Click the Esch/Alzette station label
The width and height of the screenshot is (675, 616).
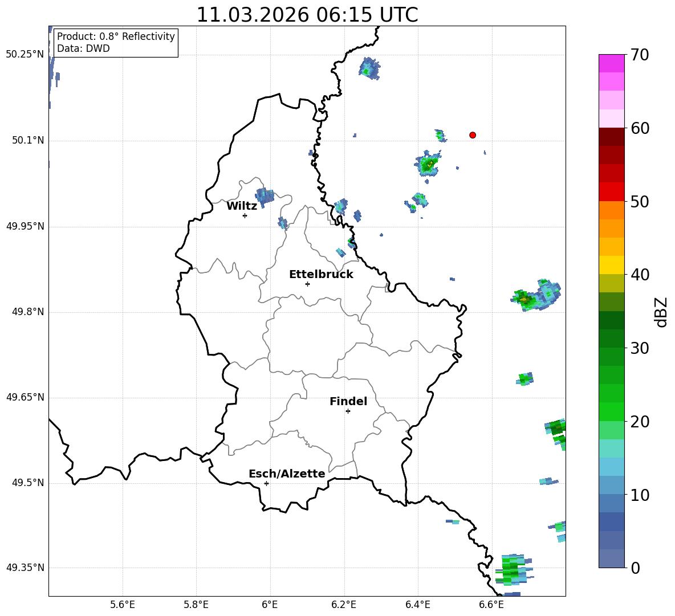287,474
